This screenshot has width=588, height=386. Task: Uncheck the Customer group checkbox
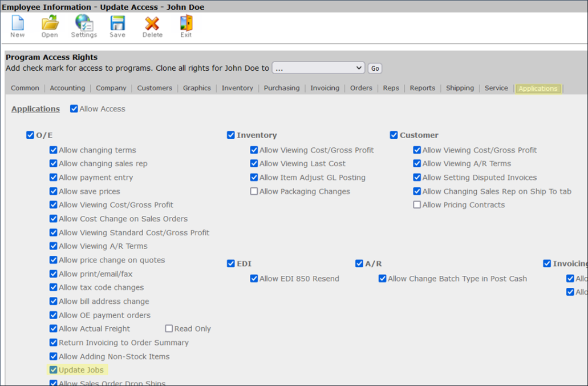tap(394, 135)
